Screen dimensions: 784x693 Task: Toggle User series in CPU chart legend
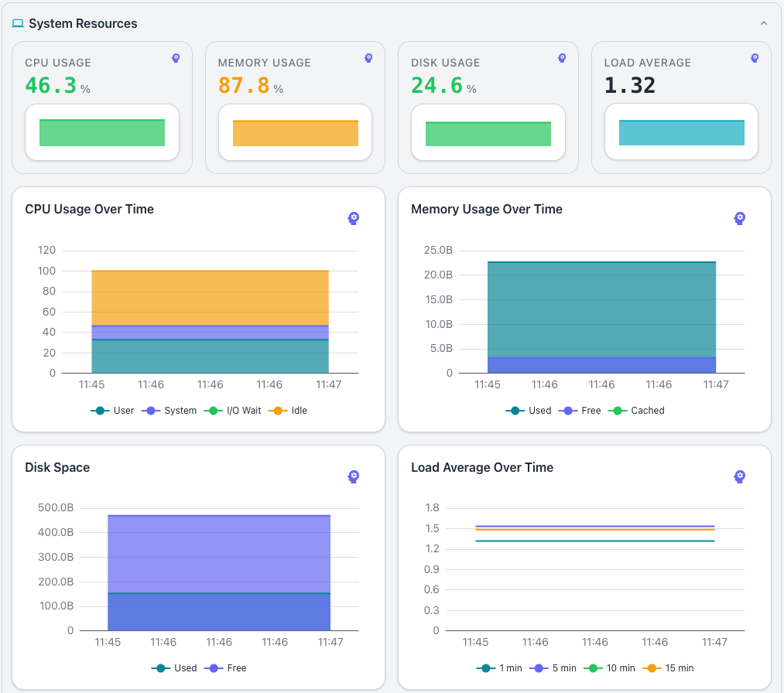point(112,411)
